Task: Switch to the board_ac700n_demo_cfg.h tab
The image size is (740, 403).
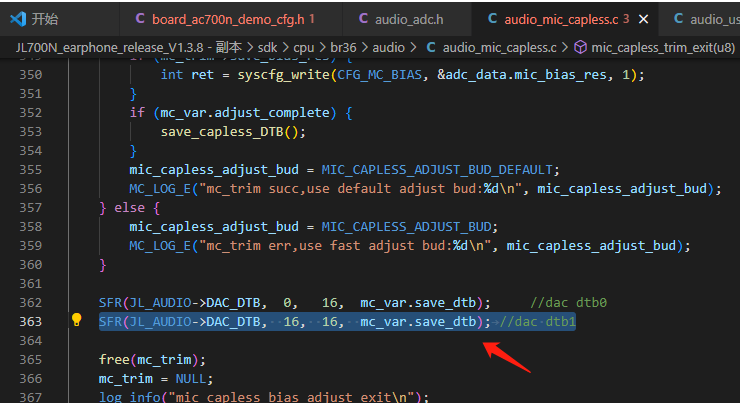Action: point(231,19)
